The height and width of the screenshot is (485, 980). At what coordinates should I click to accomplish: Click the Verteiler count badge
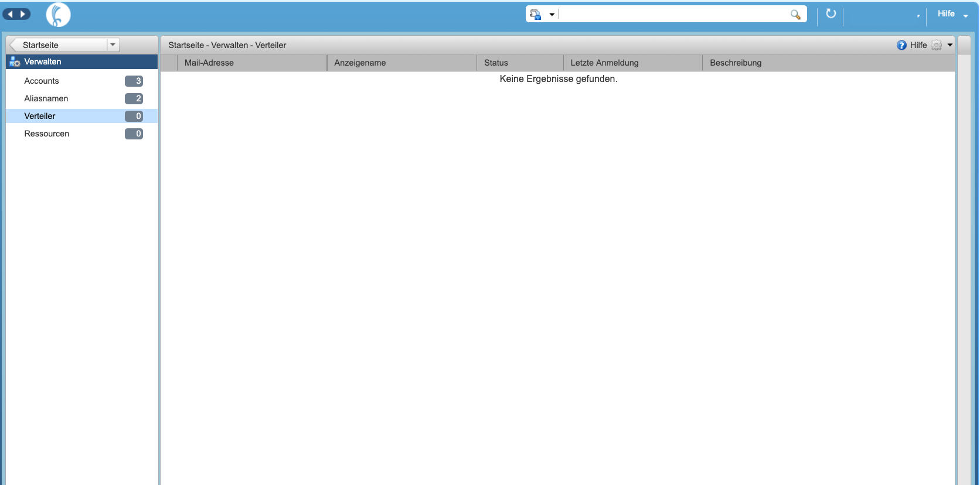134,116
